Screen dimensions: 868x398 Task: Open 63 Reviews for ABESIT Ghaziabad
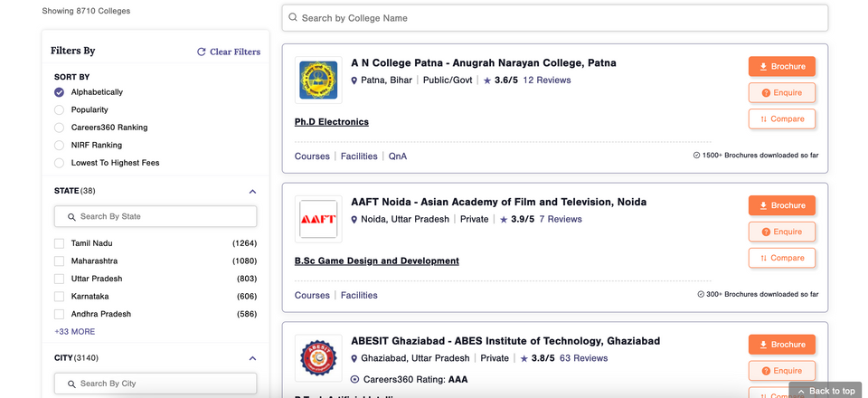click(x=583, y=358)
